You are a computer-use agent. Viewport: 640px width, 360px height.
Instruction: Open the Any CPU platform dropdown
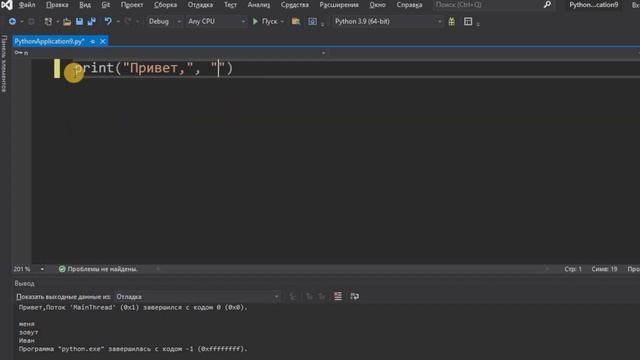[216, 21]
